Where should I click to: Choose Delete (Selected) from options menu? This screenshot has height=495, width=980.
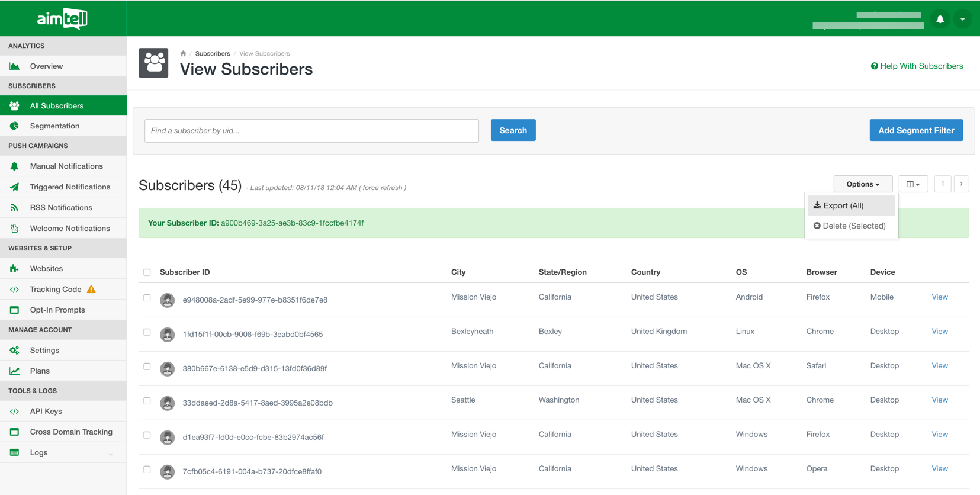851,226
